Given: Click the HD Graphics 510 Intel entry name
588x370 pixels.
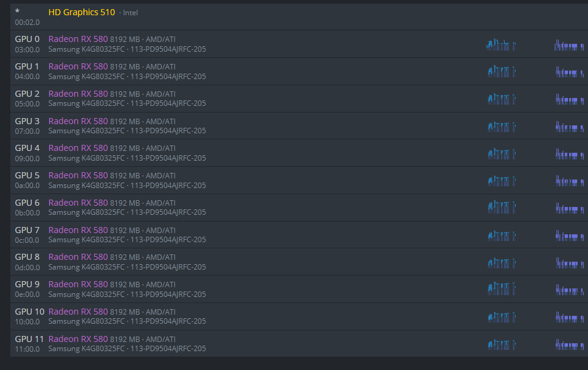Looking at the screenshot, I should [81, 12].
